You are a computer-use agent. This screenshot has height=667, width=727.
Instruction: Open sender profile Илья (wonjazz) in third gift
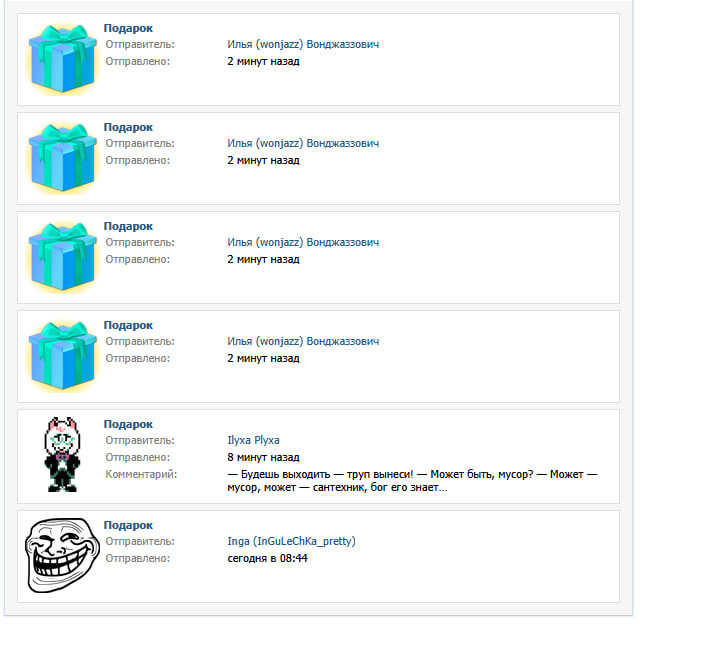[x=303, y=242]
